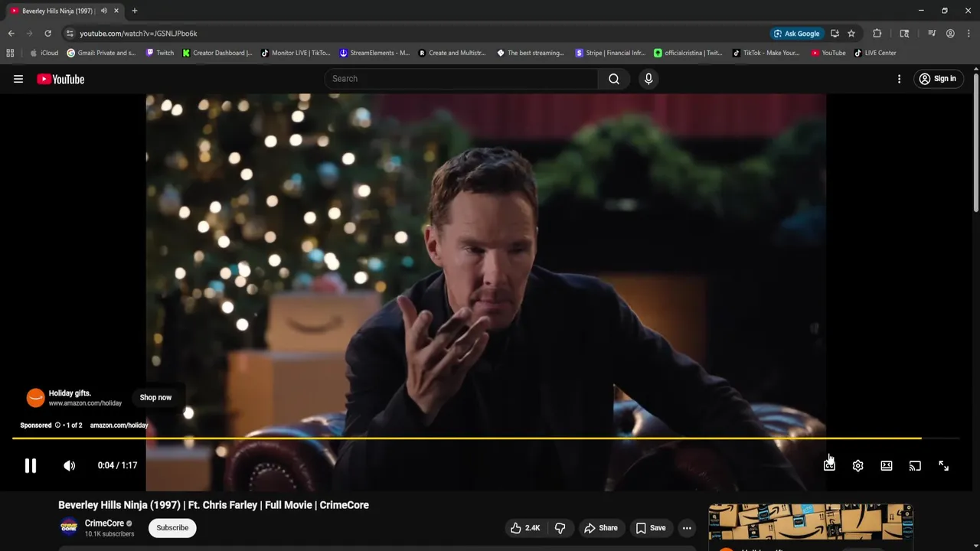Click Ask Google in the address bar
Viewport: 980px width, 551px height.
pos(796,34)
